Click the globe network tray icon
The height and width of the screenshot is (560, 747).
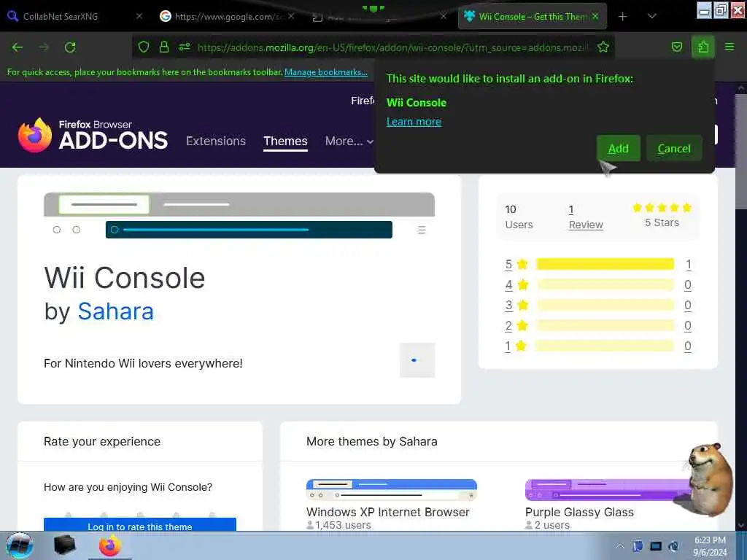click(x=674, y=546)
